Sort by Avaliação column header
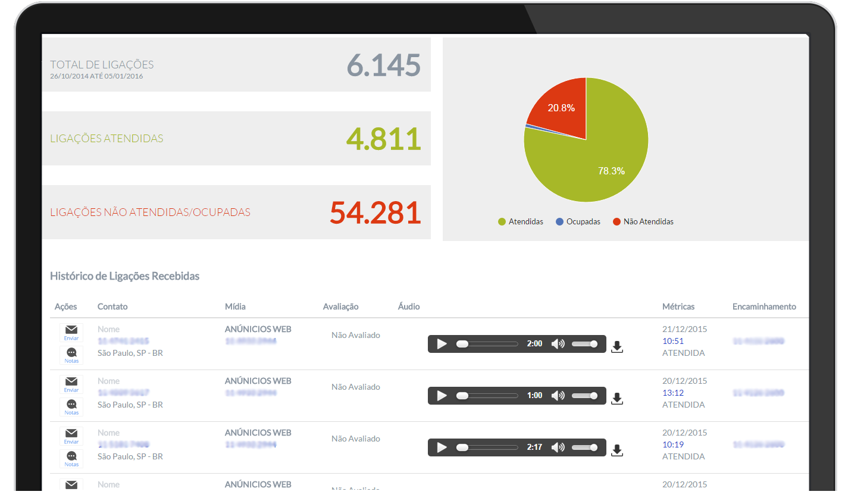 340,306
